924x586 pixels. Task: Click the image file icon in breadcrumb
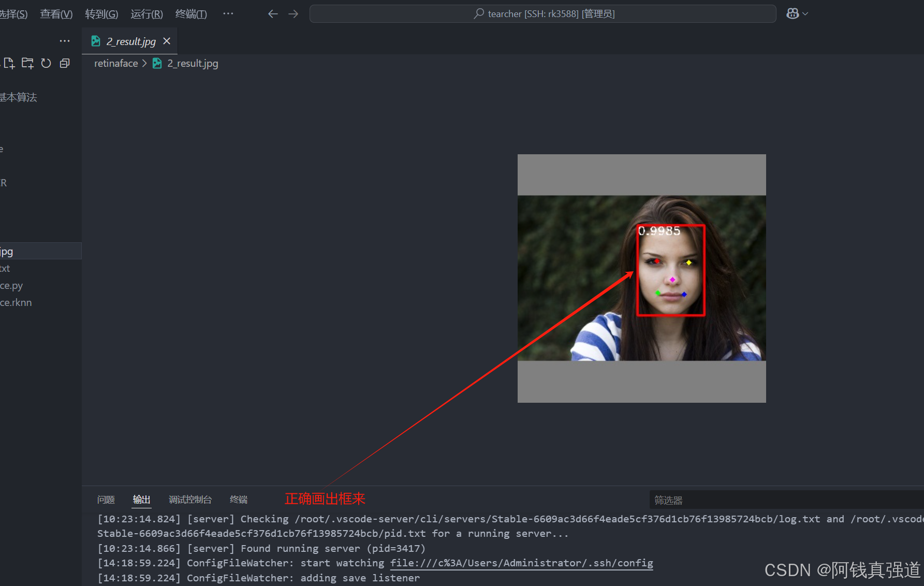(x=157, y=63)
